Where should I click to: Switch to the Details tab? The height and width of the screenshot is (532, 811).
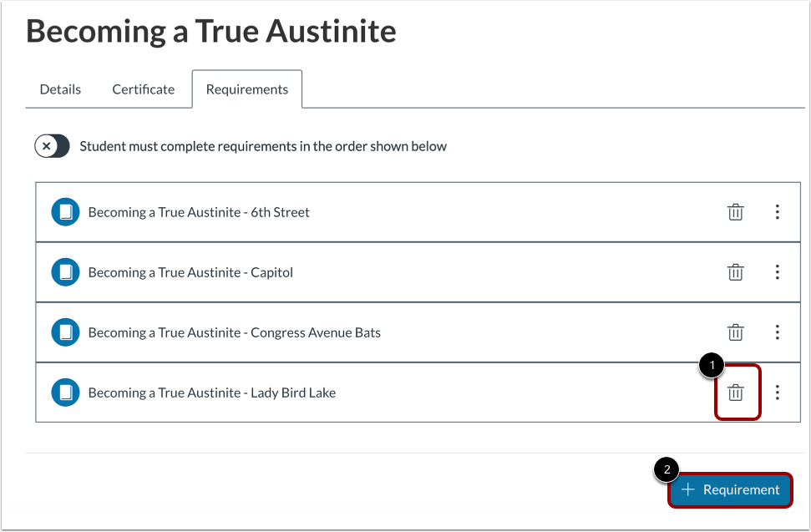[x=60, y=89]
